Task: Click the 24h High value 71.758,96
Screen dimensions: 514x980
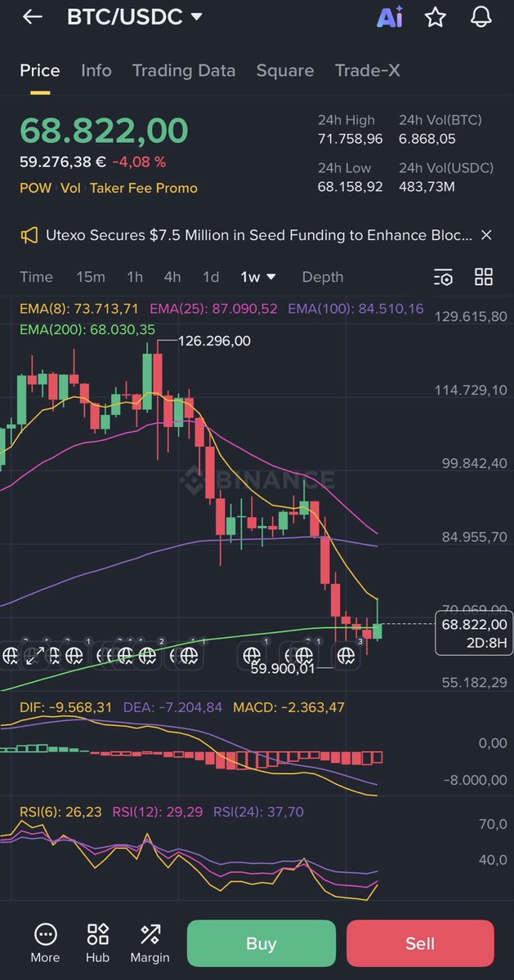Action: coord(350,139)
